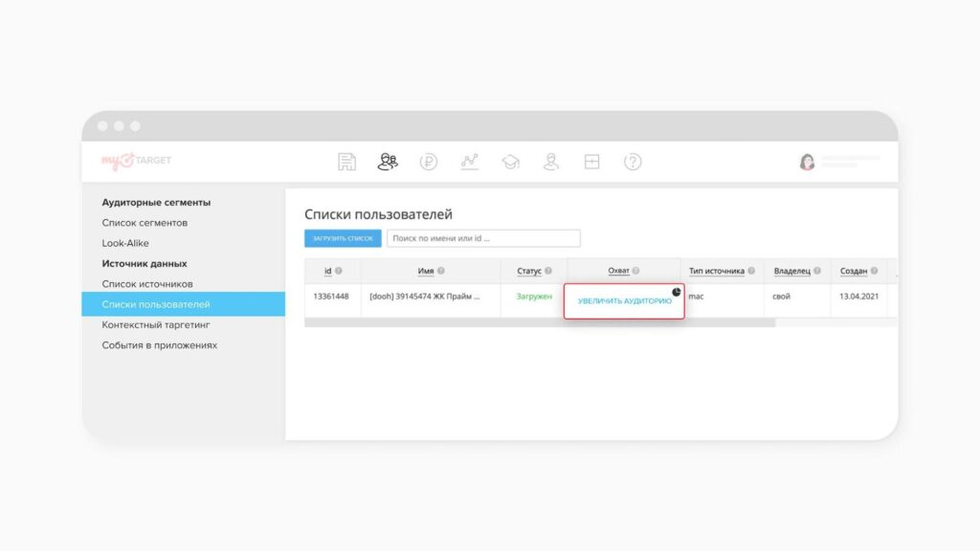Click the user avatar at top right
Screen dimensions: 980x551
pyautogui.click(x=807, y=162)
